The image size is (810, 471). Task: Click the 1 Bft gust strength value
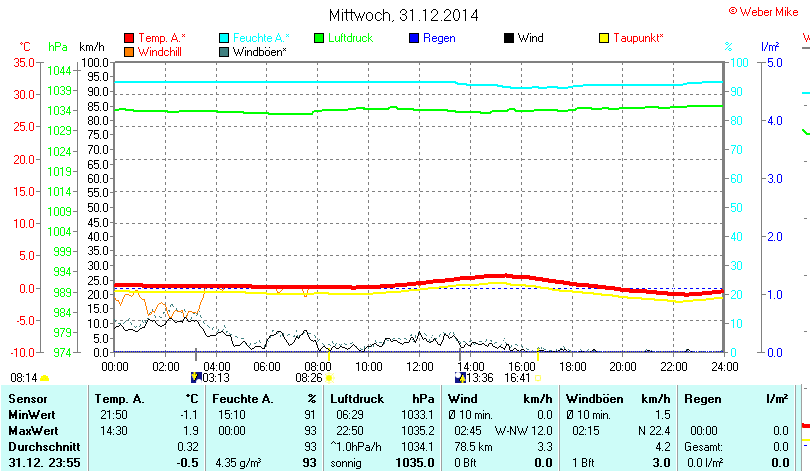click(584, 463)
